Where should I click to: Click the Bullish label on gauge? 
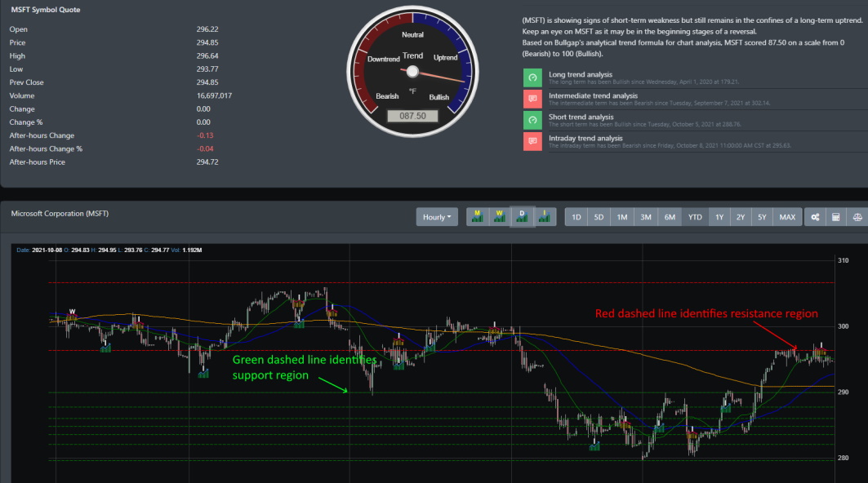[x=439, y=97]
